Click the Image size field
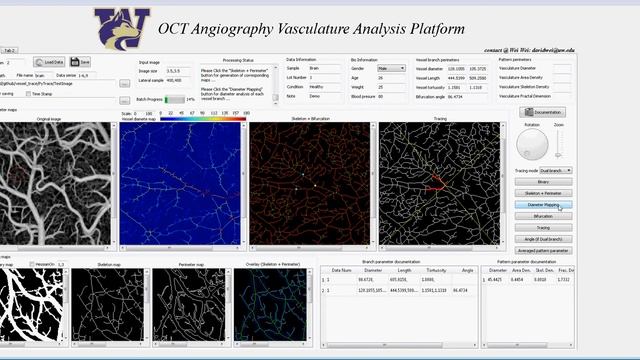The width and height of the screenshot is (640, 360). [x=178, y=71]
